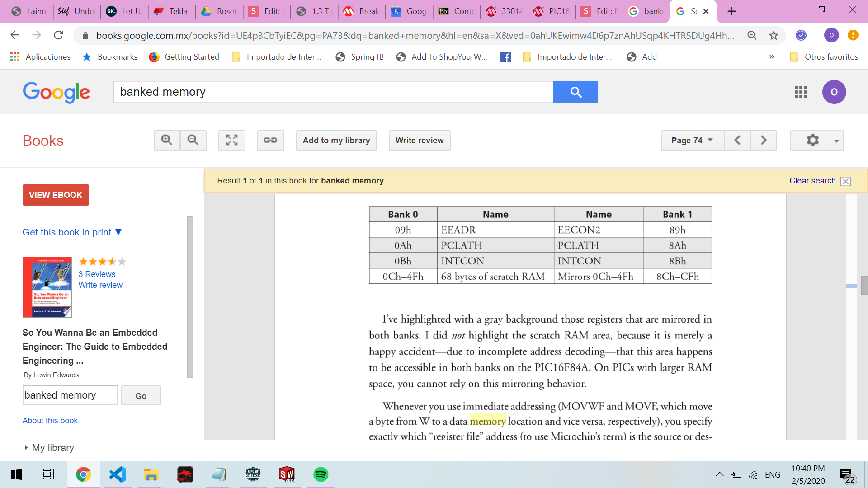Bookmark this page with star icon
Screen dimensions: 868x488
pyautogui.click(x=774, y=35)
